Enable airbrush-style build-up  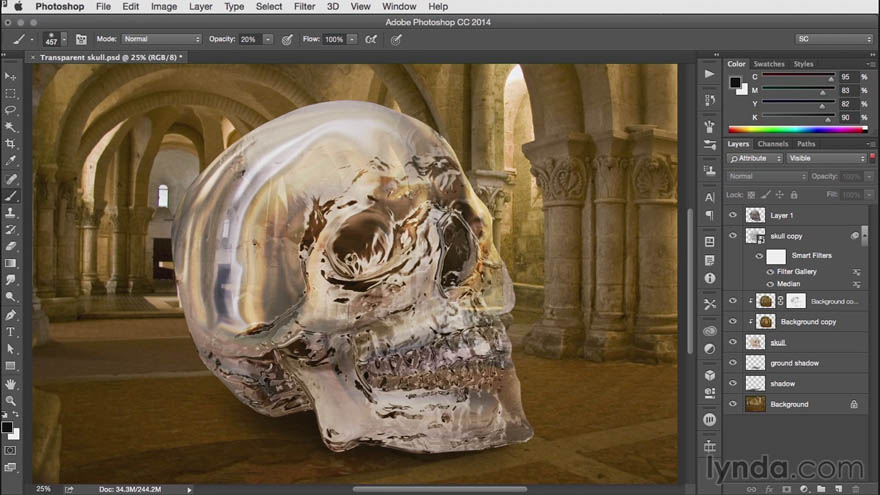click(x=371, y=39)
